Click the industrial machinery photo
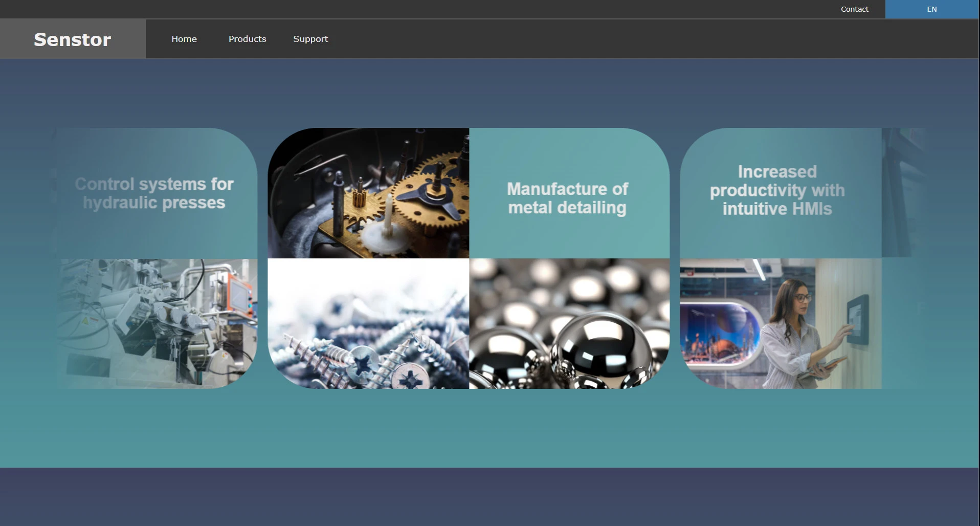This screenshot has height=526, width=980. 158,323
